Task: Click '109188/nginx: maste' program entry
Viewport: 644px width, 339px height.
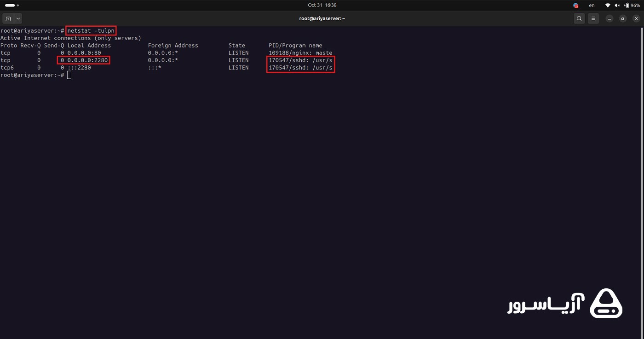Action: (300, 53)
